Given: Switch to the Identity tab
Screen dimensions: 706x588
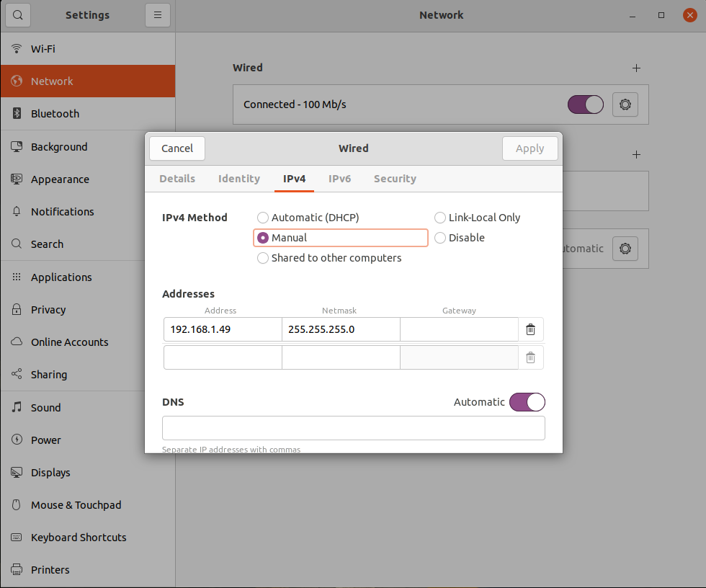Looking at the screenshot, I should click(x=239, y=179).
